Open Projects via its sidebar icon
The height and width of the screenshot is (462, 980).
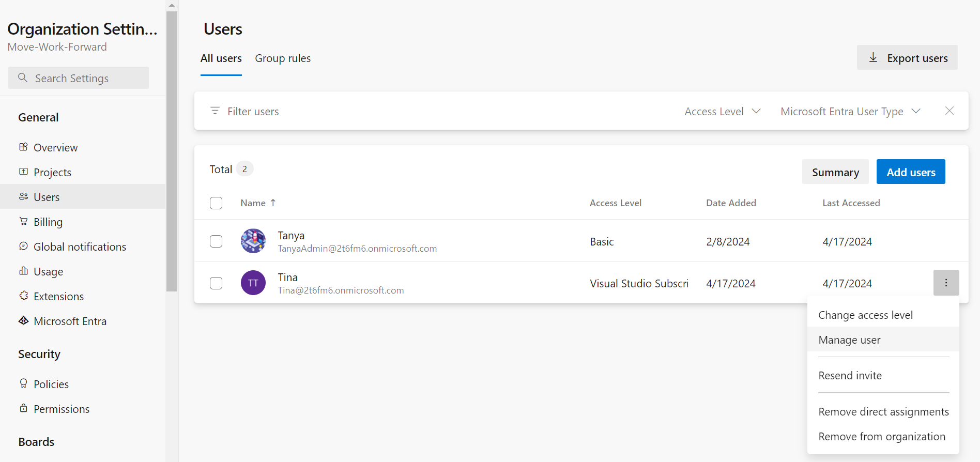pyautogui.click(x=23, y=172)
